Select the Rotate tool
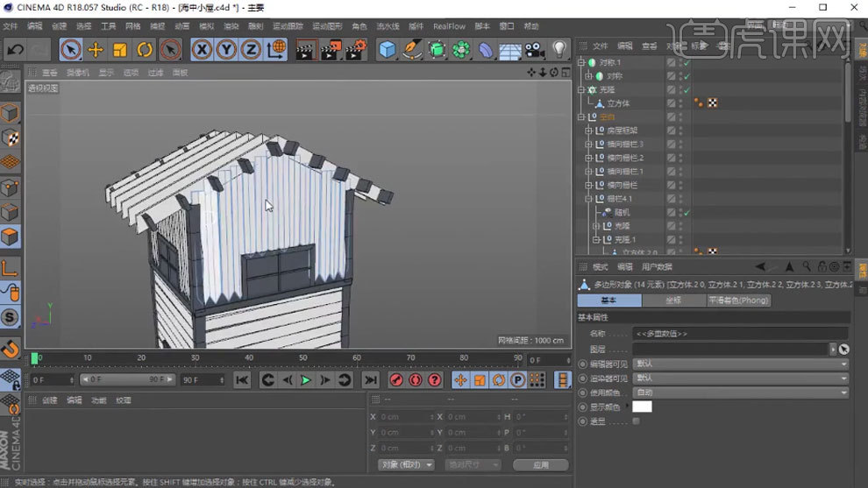This screenshot has width=868, height=488. [x=145, y=50]
